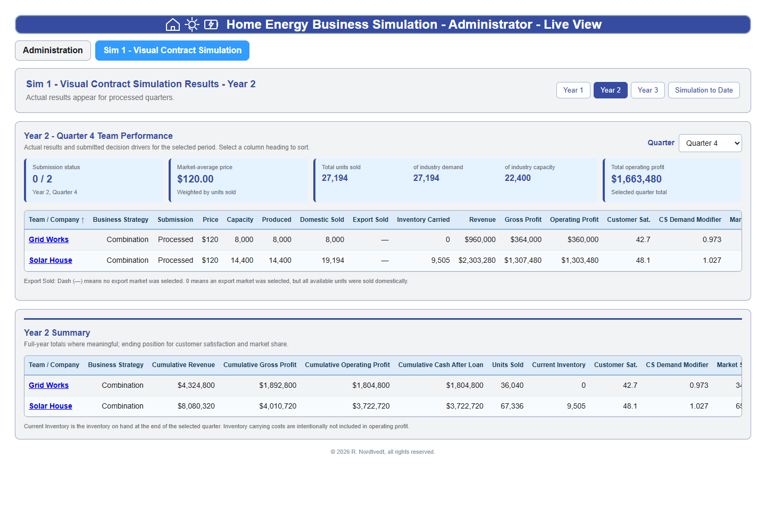Open Solar House link in Quarter 4 table
The image size is (766, 532).
(x=51, y=261)
